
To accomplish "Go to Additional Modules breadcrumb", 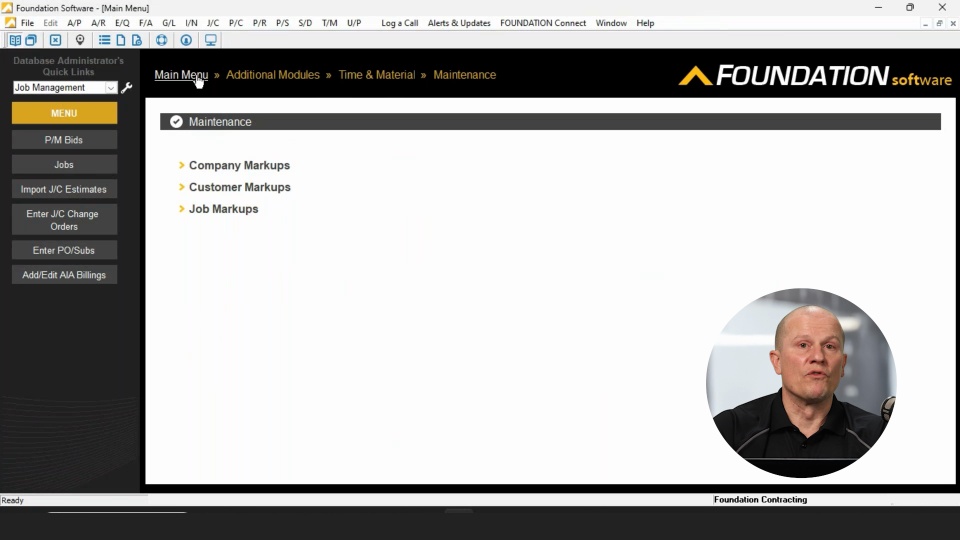I will [x=272, y=75].
